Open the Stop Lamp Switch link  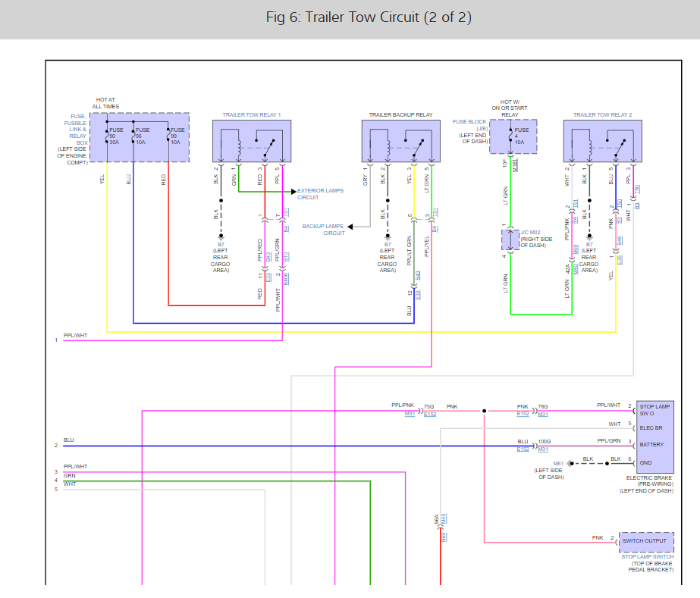648,556
